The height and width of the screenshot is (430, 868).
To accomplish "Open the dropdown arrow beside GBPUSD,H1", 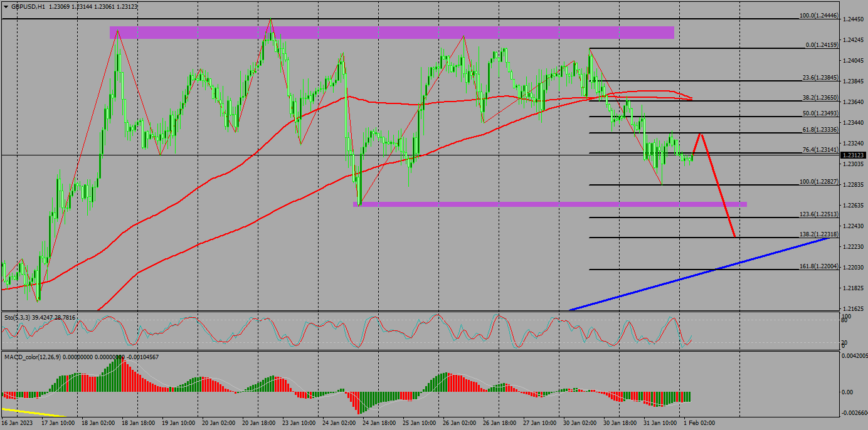I will [6, 6].
